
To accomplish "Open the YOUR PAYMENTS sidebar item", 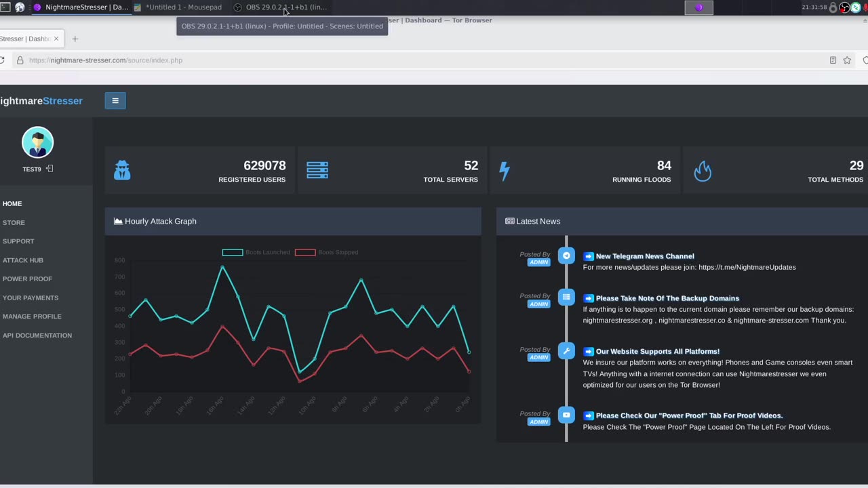I will (31, 298).
